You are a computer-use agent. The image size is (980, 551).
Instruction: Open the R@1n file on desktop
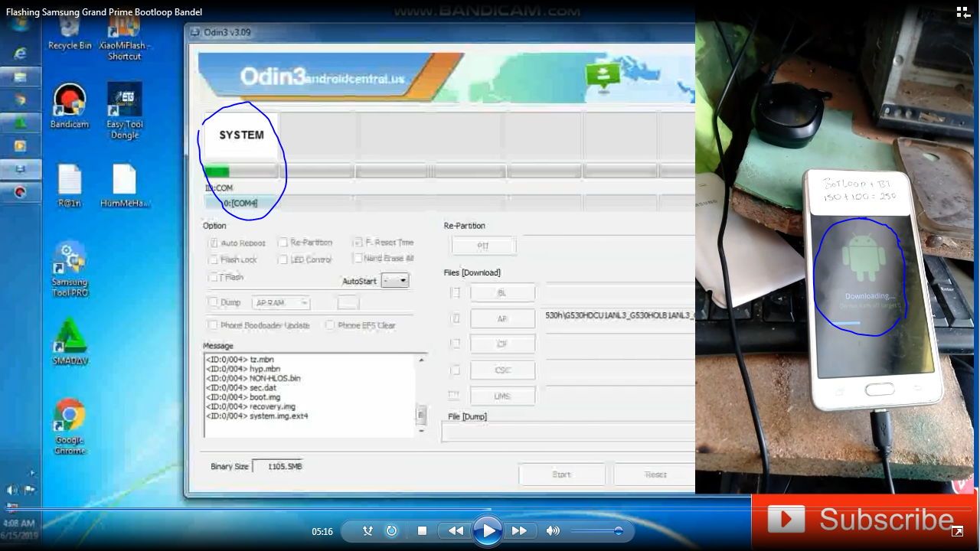click(70, 186)
